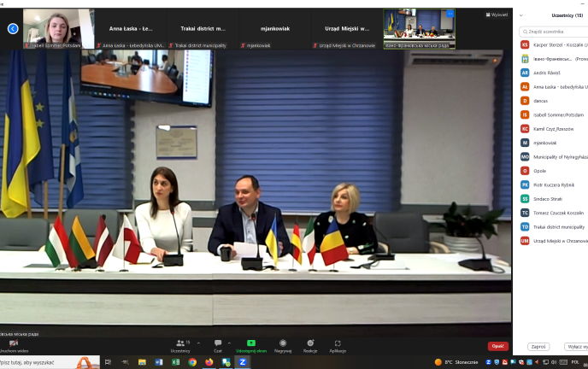Click the more options icon on active speaker thumbnail

click(x=450, y=14)
